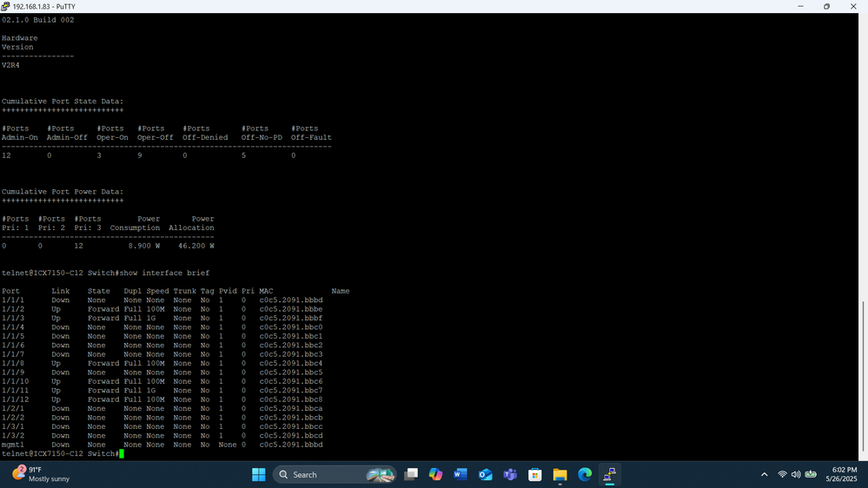Click the 'Cumulative Port State Data:' heading
This screenshot has width=868, height=488.
tap(63, 102)
